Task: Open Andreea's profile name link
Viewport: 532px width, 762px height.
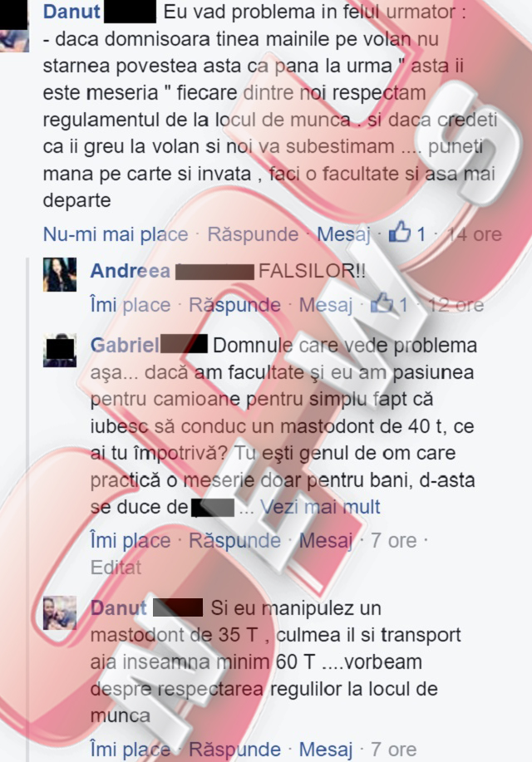Action: point(131,271)
